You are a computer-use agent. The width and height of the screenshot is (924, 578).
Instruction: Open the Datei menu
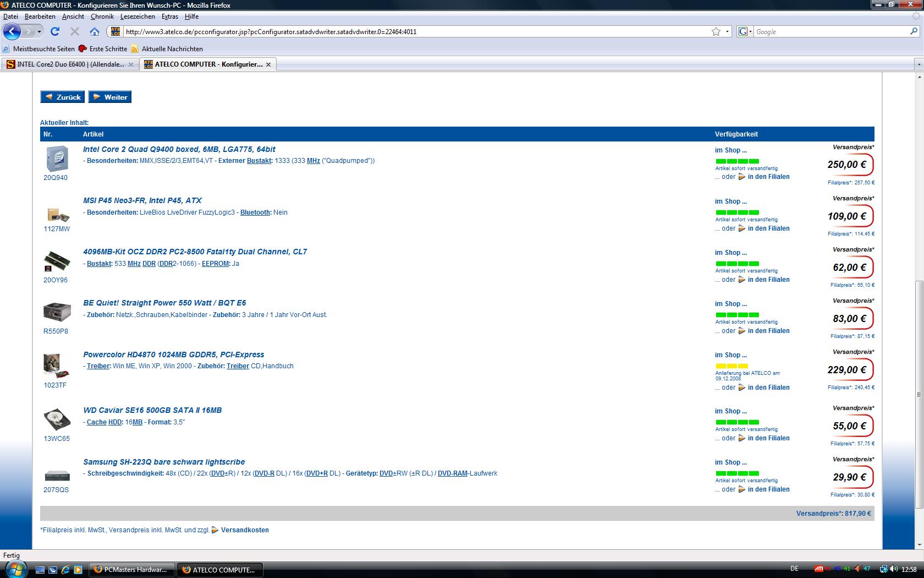click(x=10, y=17)
